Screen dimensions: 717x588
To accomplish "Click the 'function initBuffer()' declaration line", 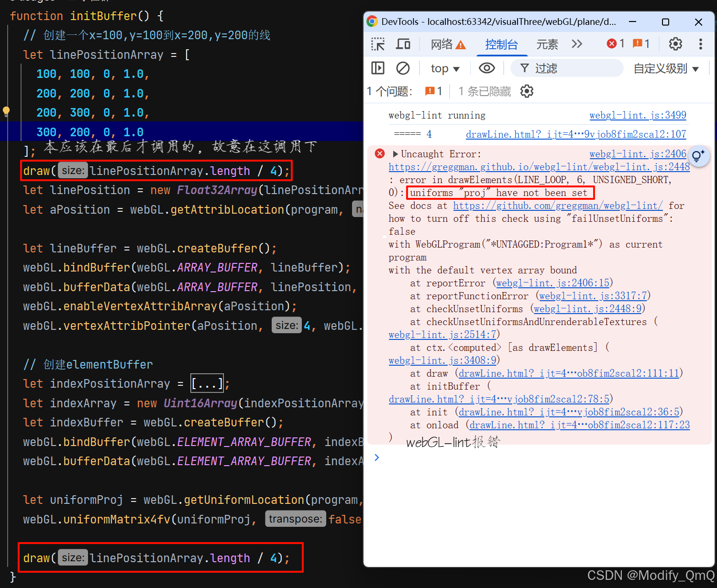I will click(87, 16).
